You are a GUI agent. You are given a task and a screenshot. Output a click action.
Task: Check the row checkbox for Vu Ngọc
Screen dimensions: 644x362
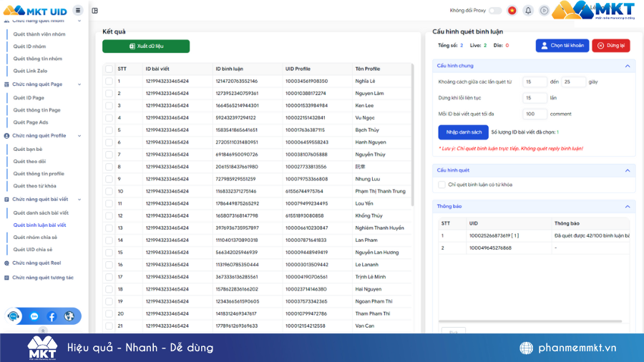tap(109, 118)
